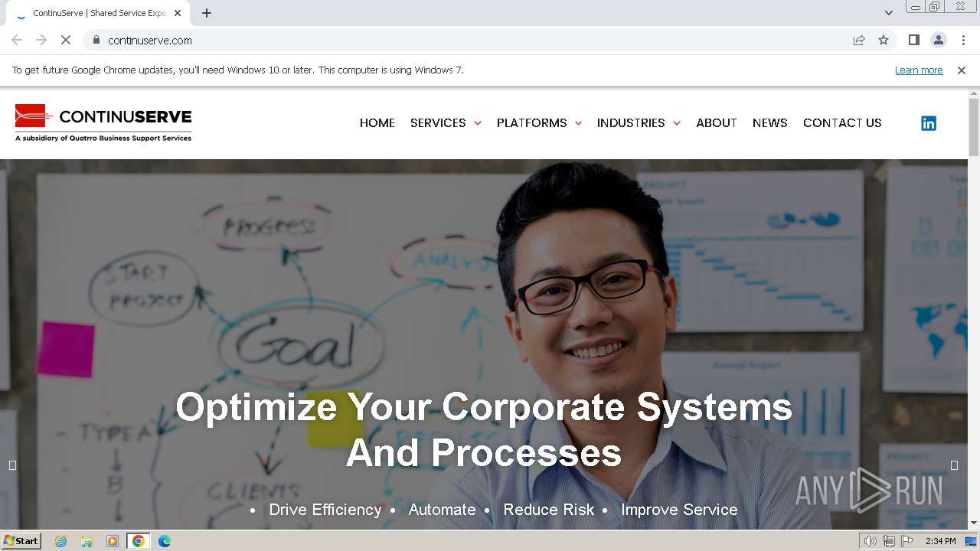Screen dimensions: 980x551
Task: Open the News page
Action: (770, 123)
